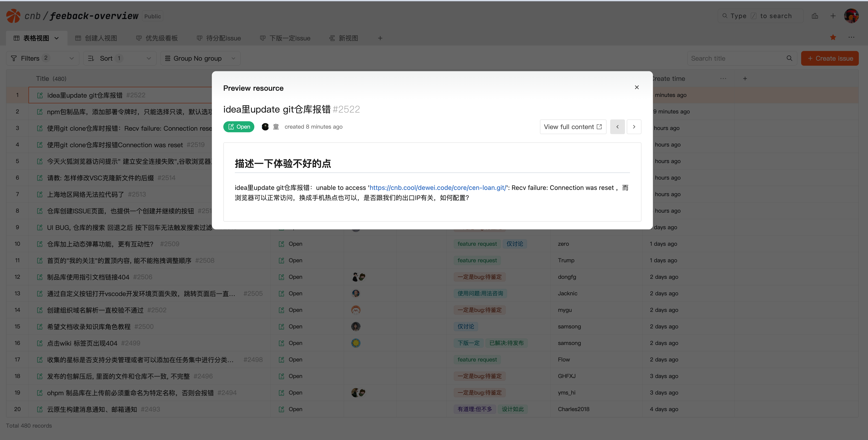868x440 pixels.
Task: Click View full content button
Action: 573,127
